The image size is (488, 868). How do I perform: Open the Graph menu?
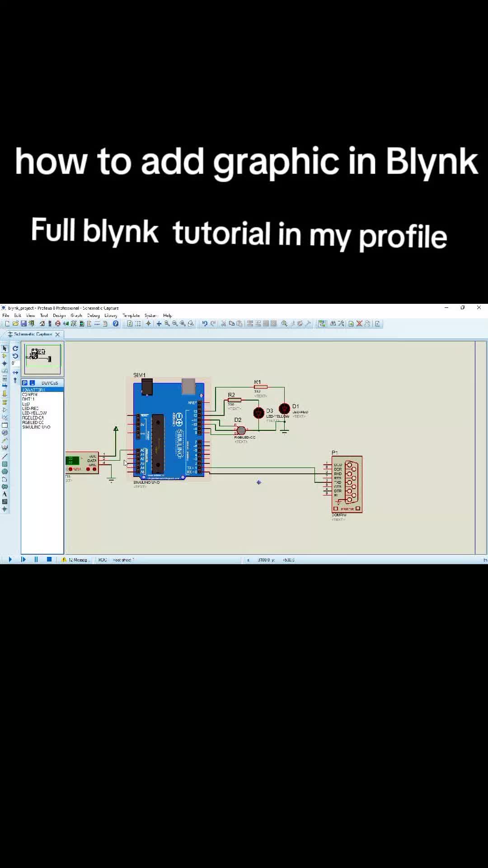coord(76,316)
